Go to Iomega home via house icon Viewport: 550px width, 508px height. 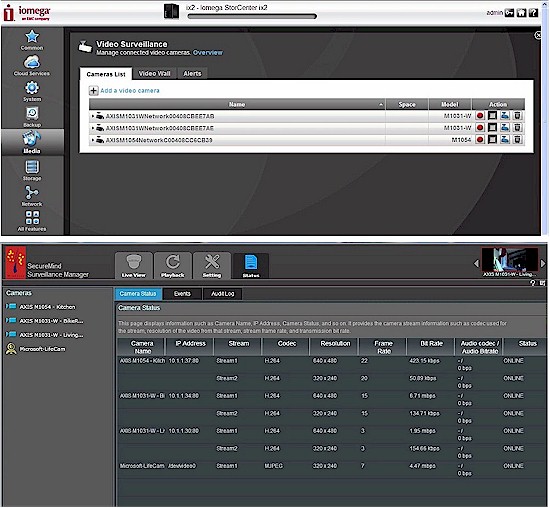coord(521,13)
